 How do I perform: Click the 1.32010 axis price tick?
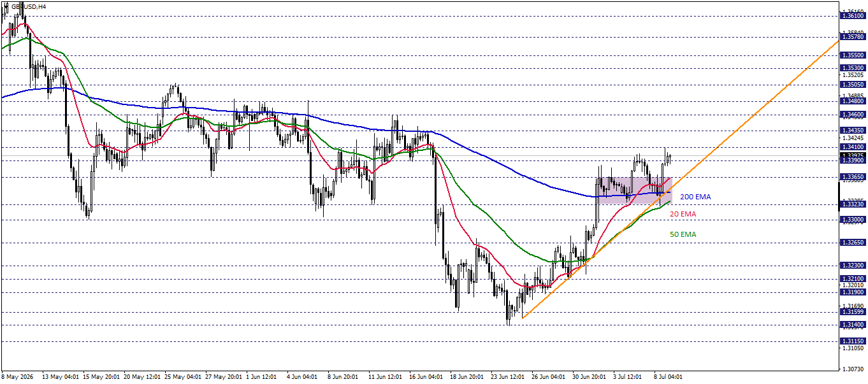point(853,285)
